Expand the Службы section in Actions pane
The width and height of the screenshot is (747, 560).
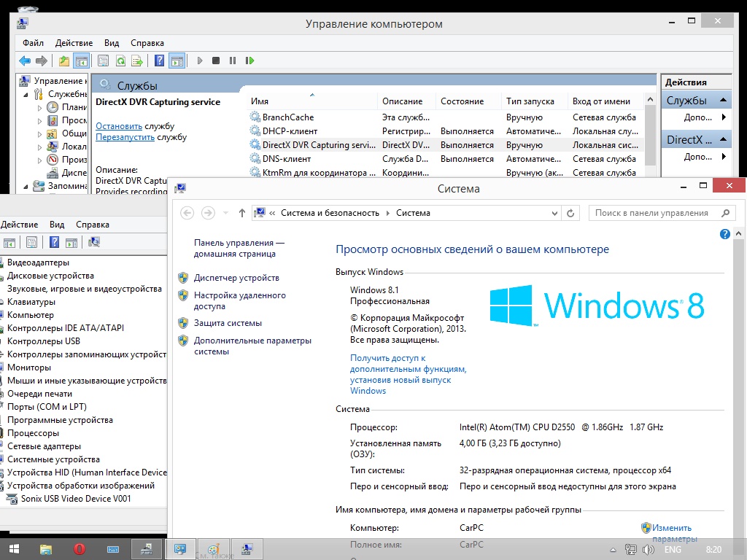[724, 101]
